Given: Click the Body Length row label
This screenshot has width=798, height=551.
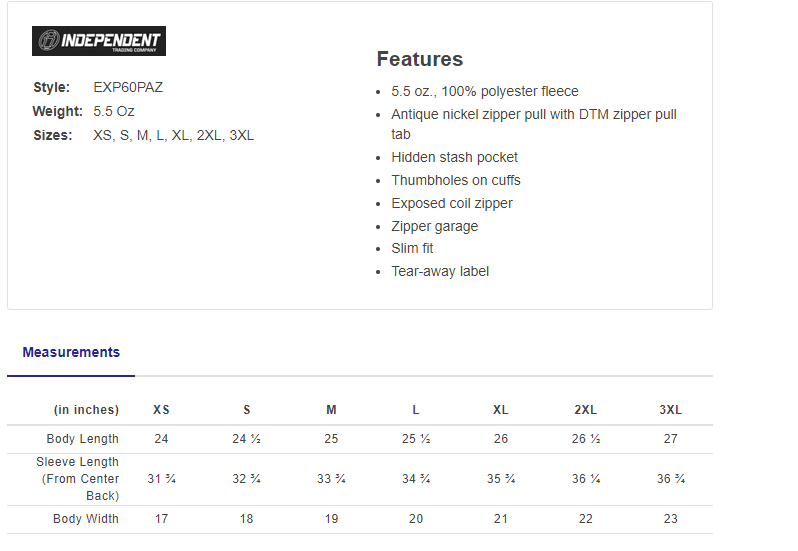Looking at the screenshot, I should (83, 439).
